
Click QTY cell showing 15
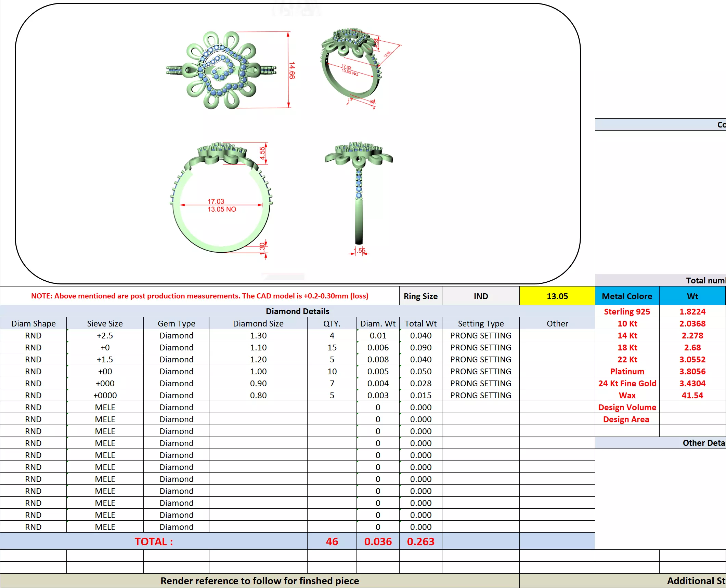coord(332,347)
